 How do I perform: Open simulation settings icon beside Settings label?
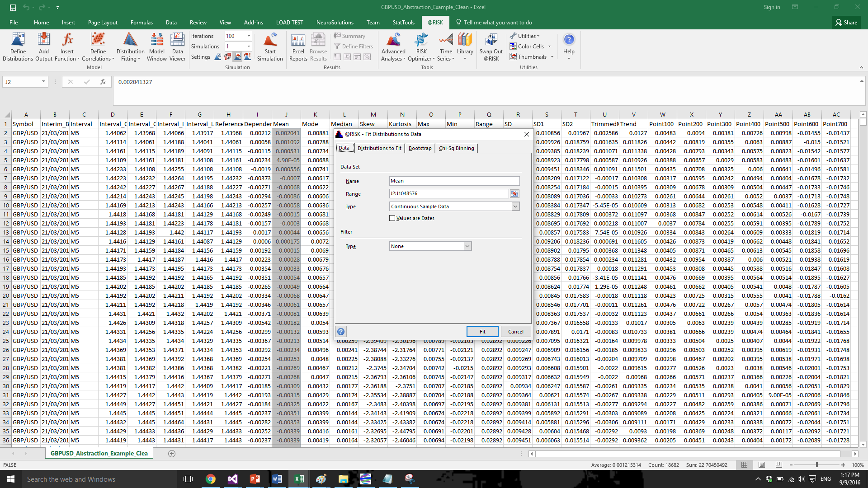pos(218,56)
